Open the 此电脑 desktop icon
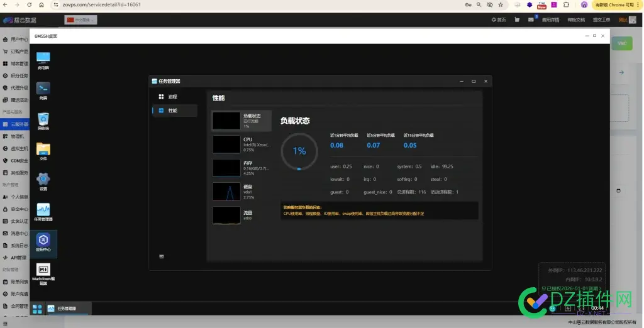The width and height of the screenshot is (644, 328). (43, 61)
